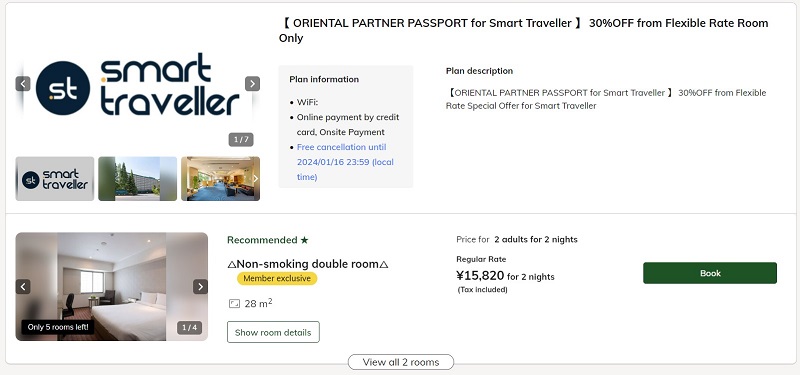
Task: Advance plan gallery with right arrow
Action: [252, 84]
